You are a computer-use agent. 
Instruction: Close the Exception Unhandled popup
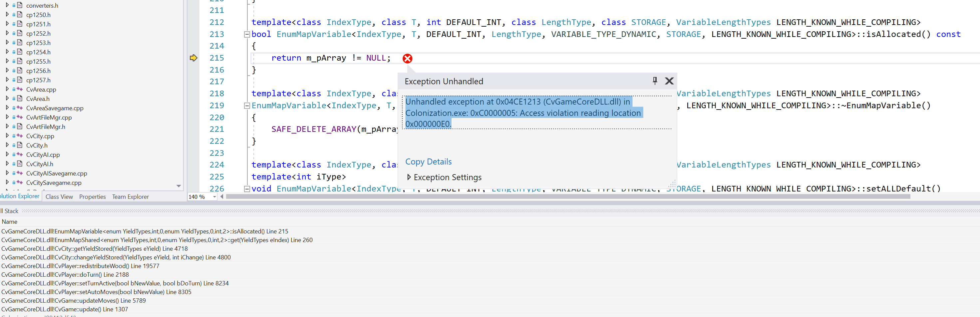(x=669, y=81)
